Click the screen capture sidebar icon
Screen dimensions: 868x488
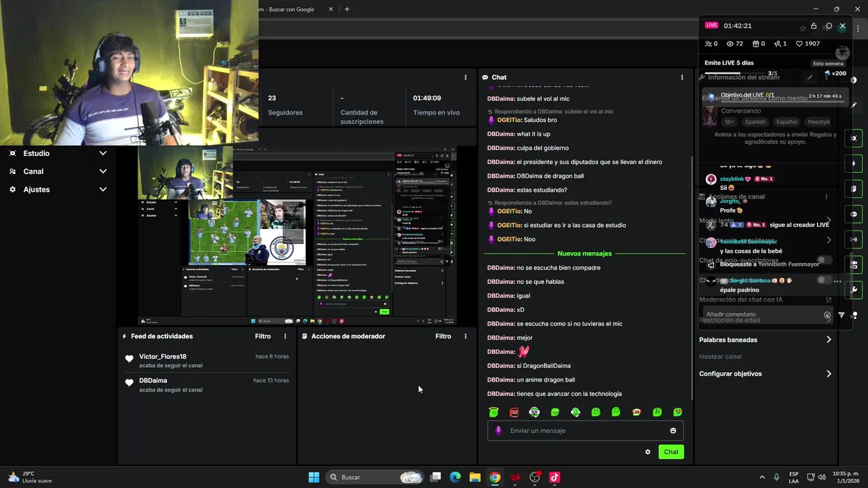pyautogui.click(x=854, y=138)
